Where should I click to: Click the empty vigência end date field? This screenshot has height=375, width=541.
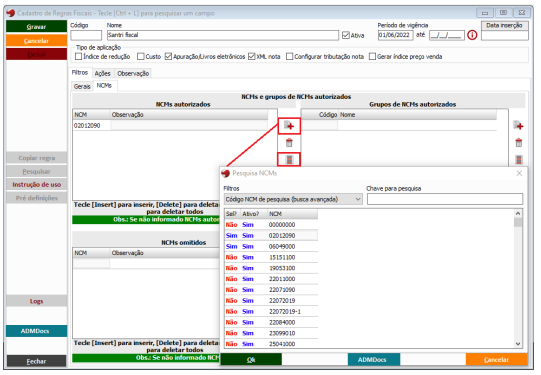pos(446,35)
